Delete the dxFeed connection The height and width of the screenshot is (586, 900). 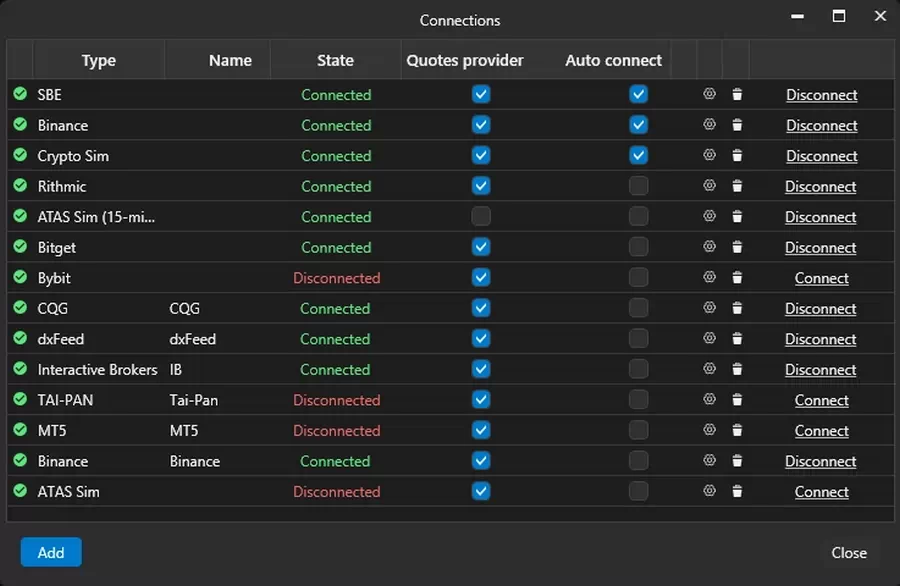coord(737,339)
